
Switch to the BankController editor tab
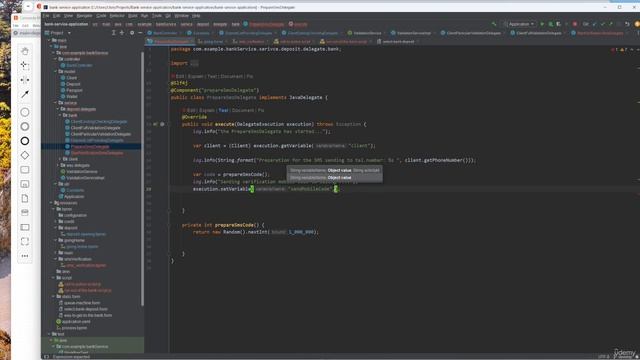164,33
